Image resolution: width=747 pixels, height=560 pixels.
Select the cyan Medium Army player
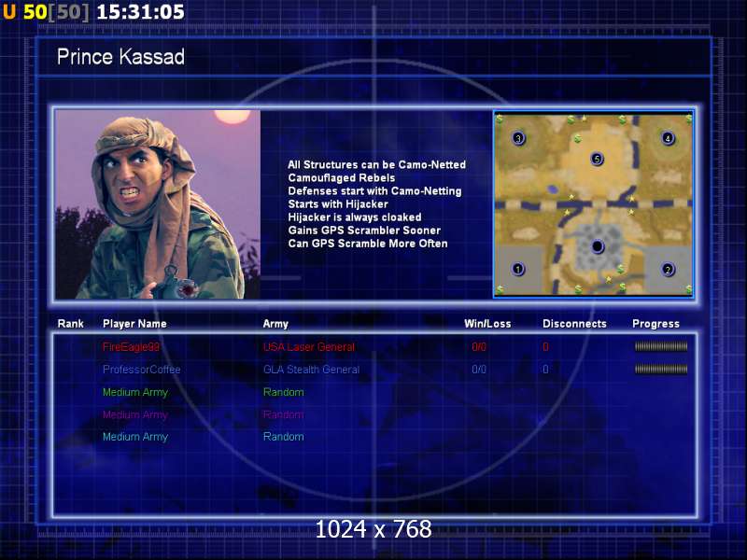(135, 437)
